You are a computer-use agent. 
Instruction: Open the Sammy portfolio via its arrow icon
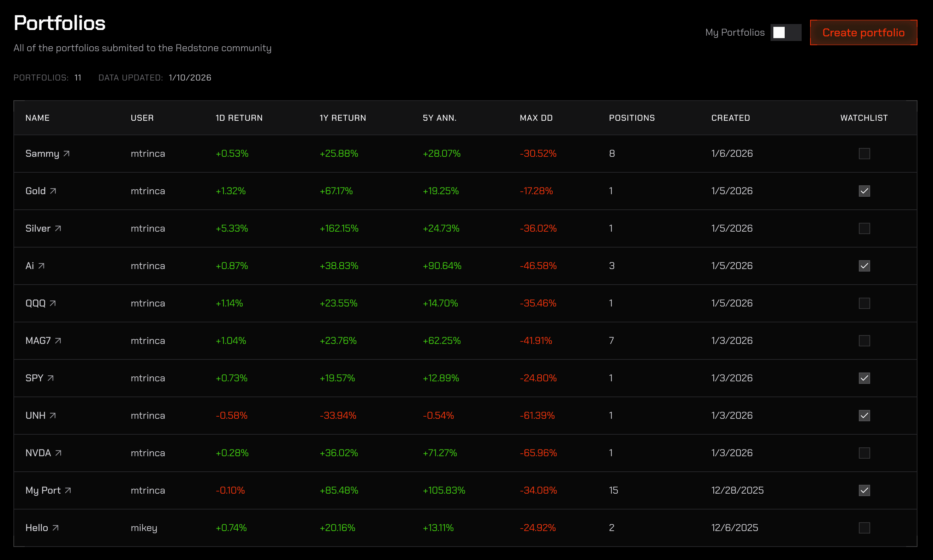[x=67, y=153]
